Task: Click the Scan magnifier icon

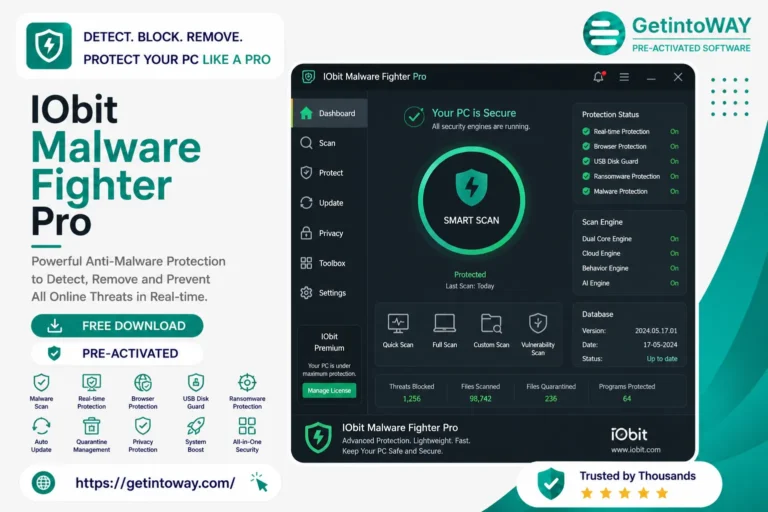Action: [x=306, y=143]
